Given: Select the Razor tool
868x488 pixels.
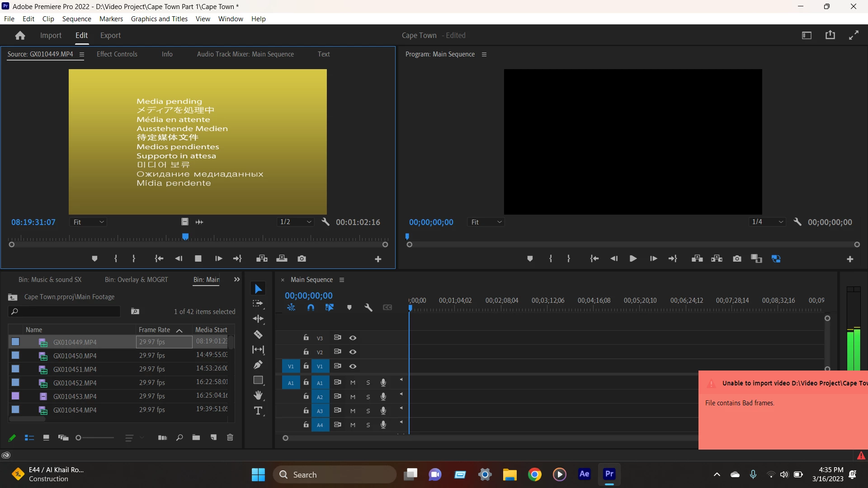Looking at the screenshot, I should click(x=258, y=334).
